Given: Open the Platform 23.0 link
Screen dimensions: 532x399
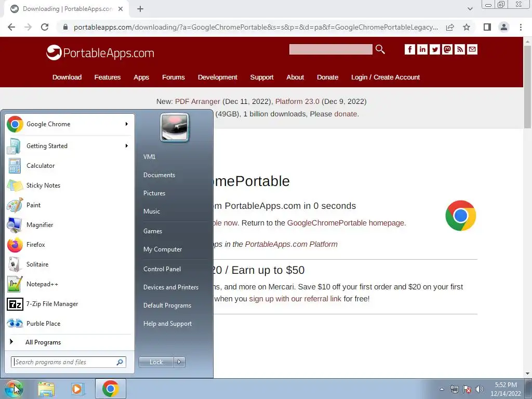Looking at the screenshot, I should click(x=297, y=101).
